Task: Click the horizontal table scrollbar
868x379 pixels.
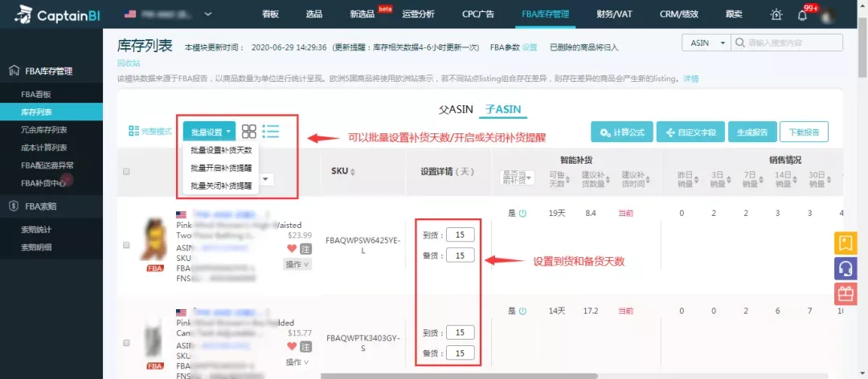Action: 458,376
